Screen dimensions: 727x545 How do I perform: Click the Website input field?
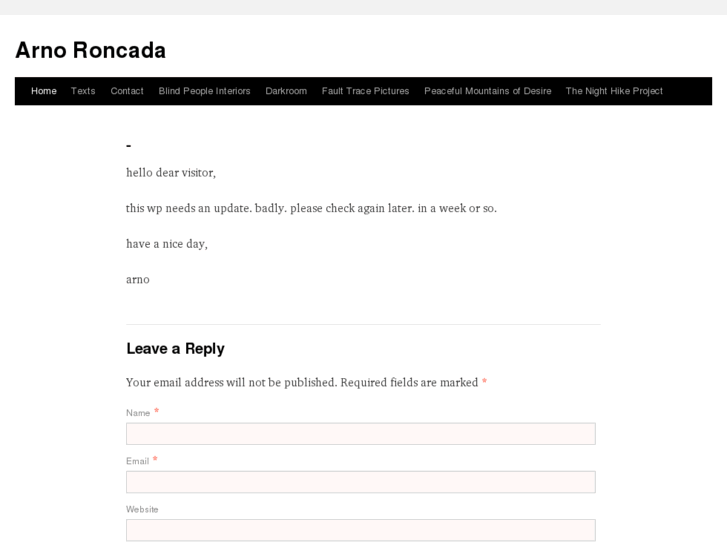pos(360,530)
